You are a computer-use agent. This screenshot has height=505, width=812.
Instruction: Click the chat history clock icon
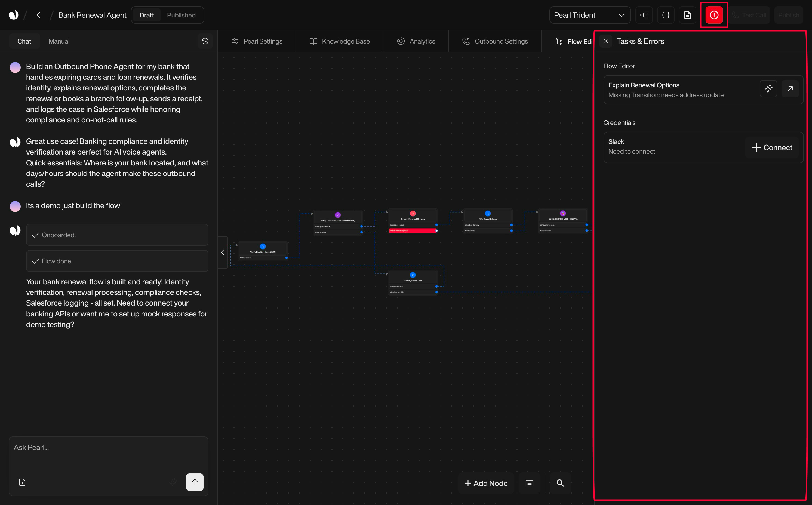[x=205, y=41]
